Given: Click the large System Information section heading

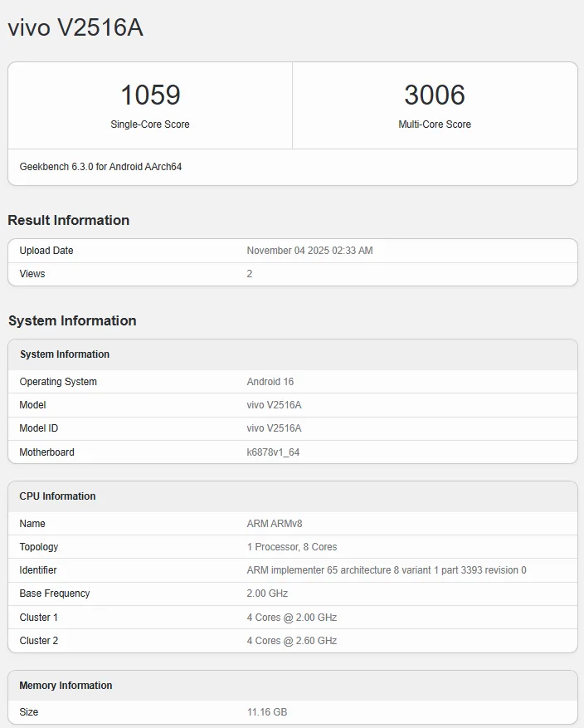Looking at the screenshot, I should 72,320.
